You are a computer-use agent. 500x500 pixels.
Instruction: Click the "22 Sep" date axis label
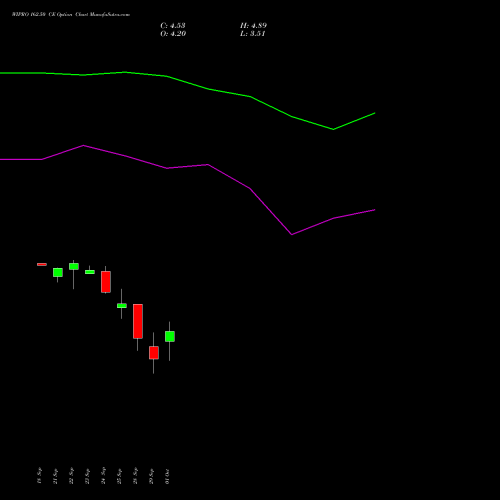(72, 476)
